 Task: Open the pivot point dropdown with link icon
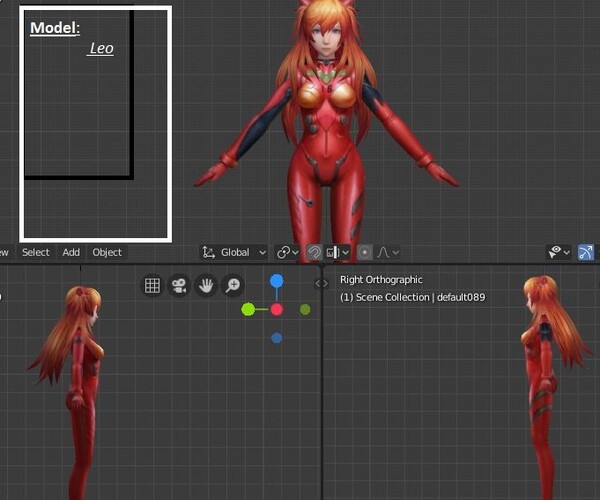point(287,252)
